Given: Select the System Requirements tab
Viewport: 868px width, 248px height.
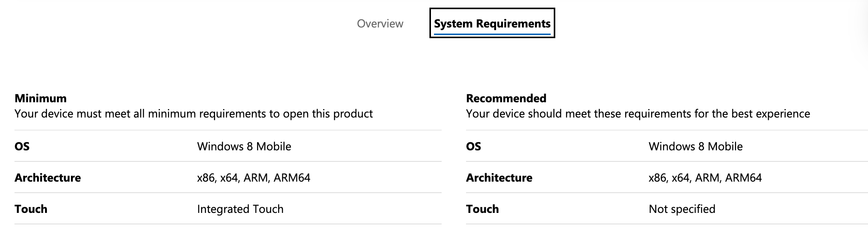Looking at the screenshot, I should (492, 23).
